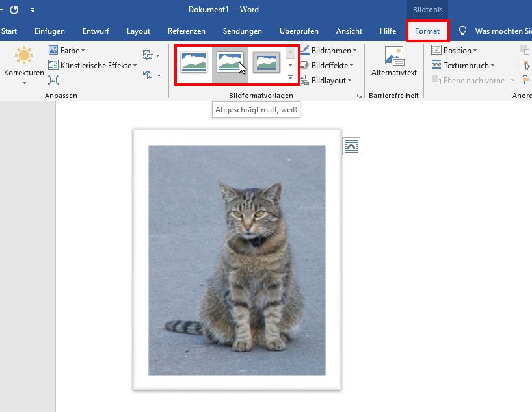Screen dimensions: 532x412
Task: Open the Bildeffekte picture effects menu
Action: (328, 65)
